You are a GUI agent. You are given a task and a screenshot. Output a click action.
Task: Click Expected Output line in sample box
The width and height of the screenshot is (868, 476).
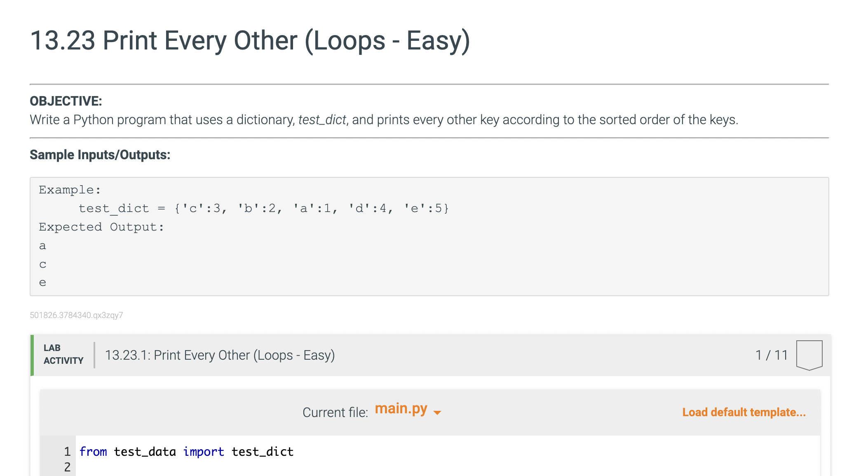click(101, 227)
